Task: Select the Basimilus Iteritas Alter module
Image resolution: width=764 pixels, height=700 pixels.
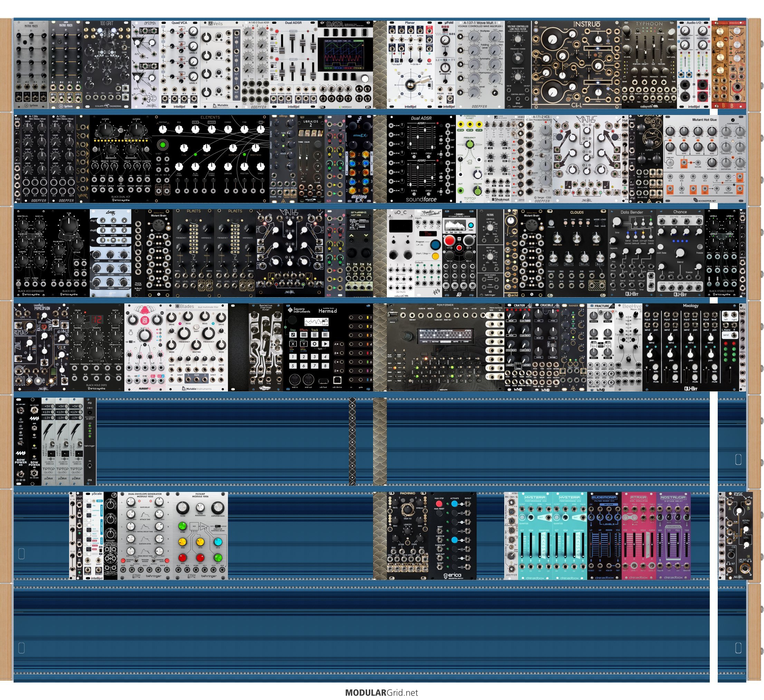Action: 266,347
